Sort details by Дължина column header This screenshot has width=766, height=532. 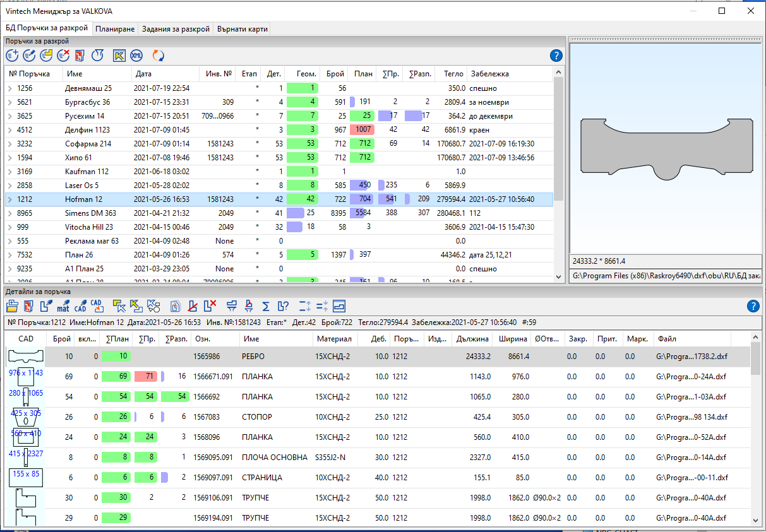(x=472, y=339)
